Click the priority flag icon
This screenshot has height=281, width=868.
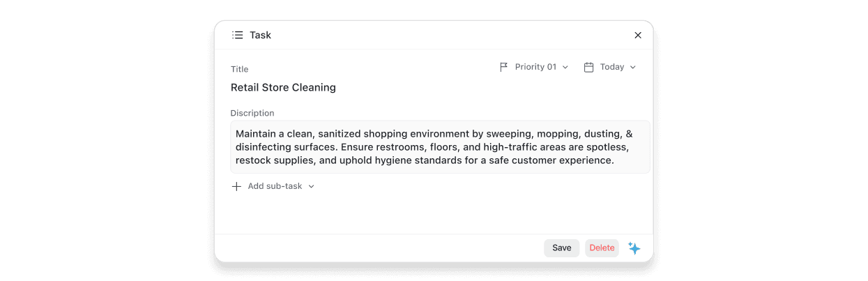coord(504,67)
